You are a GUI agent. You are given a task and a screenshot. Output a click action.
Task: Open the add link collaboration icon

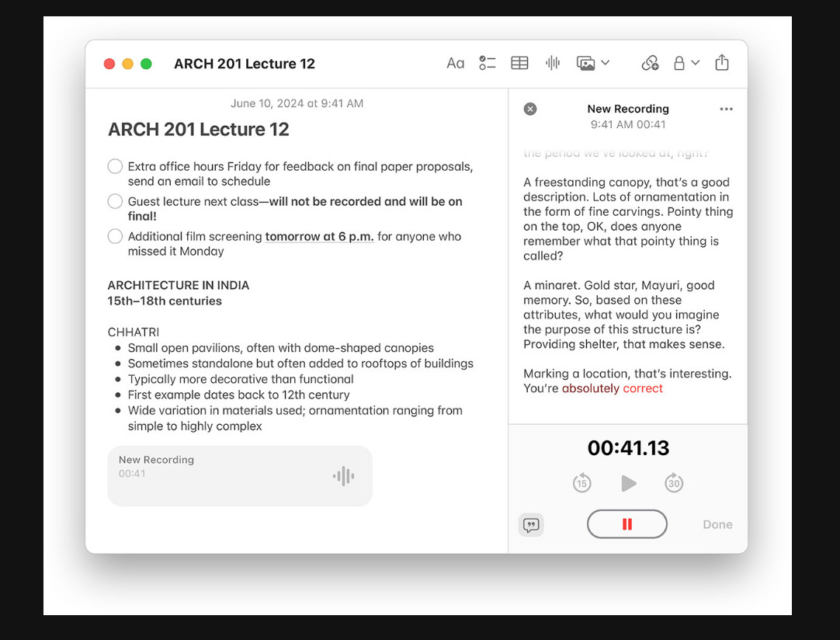click(x=650, y=64)
